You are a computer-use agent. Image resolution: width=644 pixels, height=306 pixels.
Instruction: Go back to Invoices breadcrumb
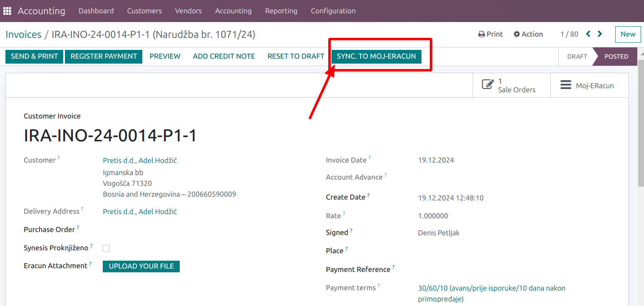(x=23, y=35)
